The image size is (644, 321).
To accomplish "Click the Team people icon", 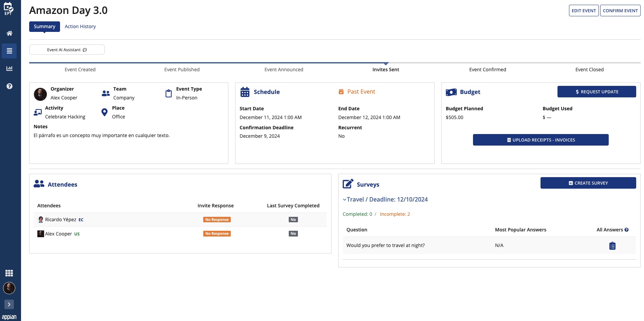I will coord(106,93).
